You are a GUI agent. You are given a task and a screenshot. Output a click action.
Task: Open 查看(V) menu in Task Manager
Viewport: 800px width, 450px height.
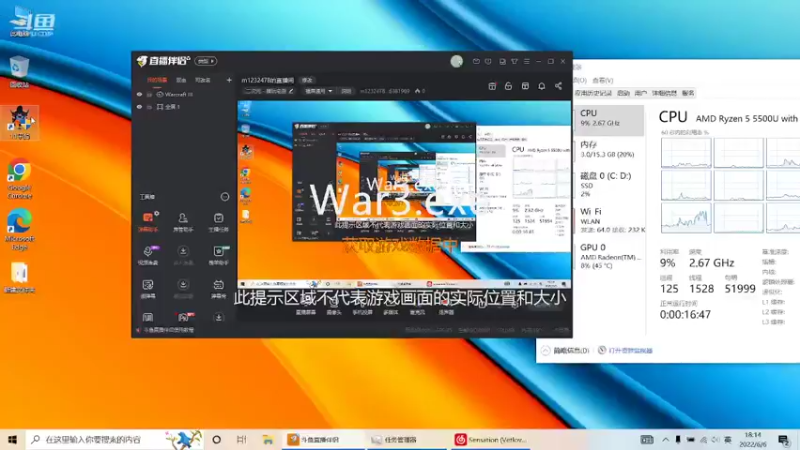click(603, 80)
